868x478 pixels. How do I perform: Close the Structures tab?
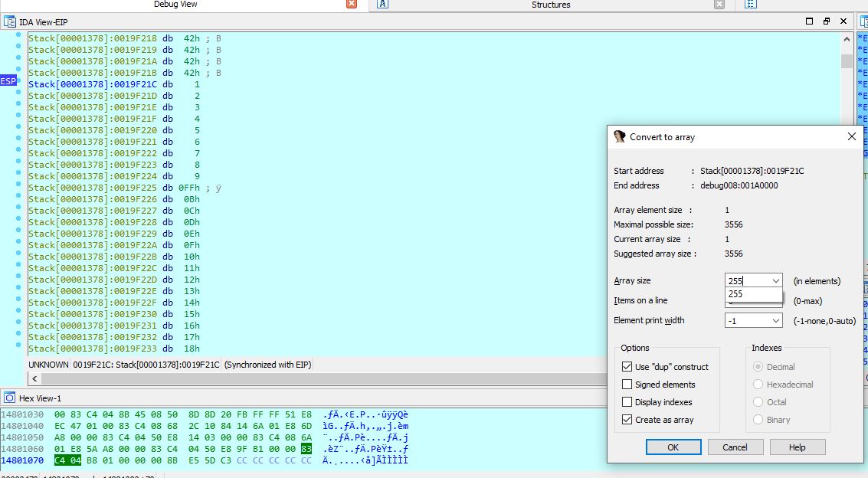pyautogui.click(x=719, y=5)
